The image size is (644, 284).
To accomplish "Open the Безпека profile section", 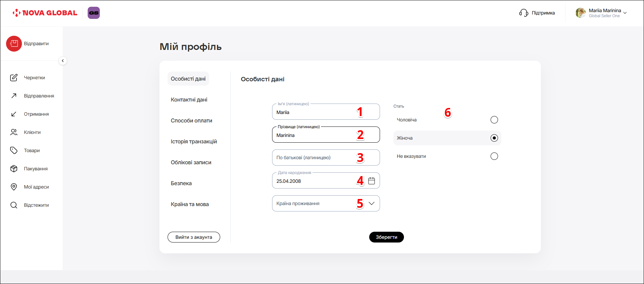I will coord(181,183).
